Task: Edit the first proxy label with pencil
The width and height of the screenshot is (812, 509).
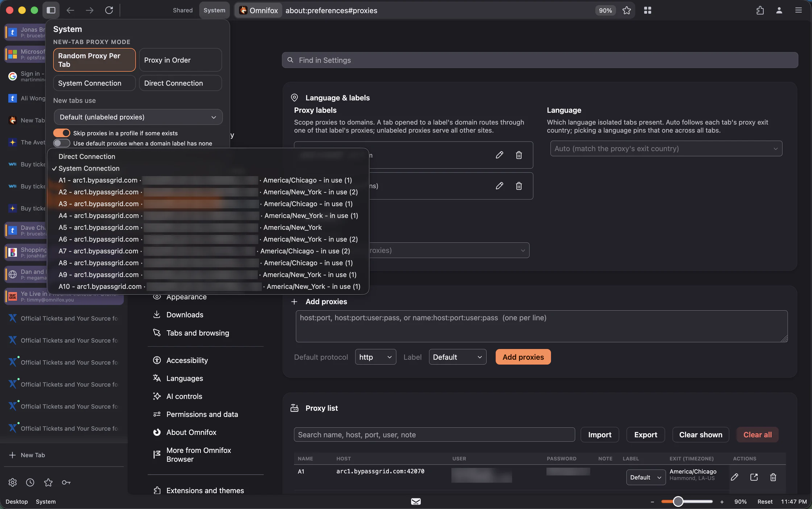Action: pyautogui.click(x=499, y=155)
